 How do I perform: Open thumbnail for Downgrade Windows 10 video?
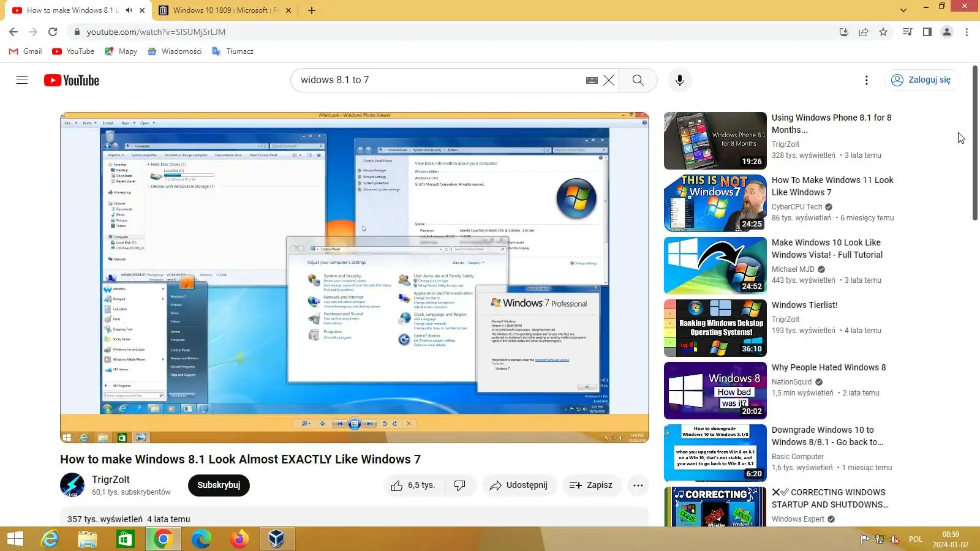[x=715, y=453]
